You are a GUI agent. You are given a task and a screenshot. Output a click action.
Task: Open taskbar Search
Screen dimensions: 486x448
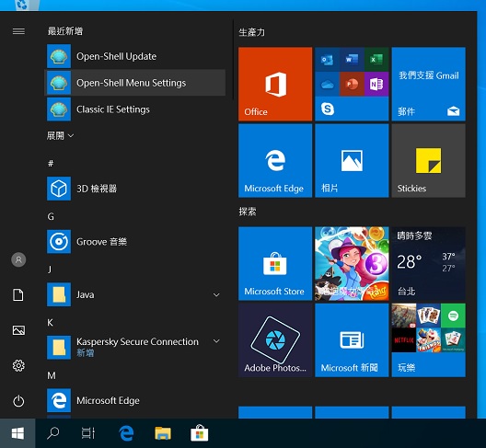point(53,433)
